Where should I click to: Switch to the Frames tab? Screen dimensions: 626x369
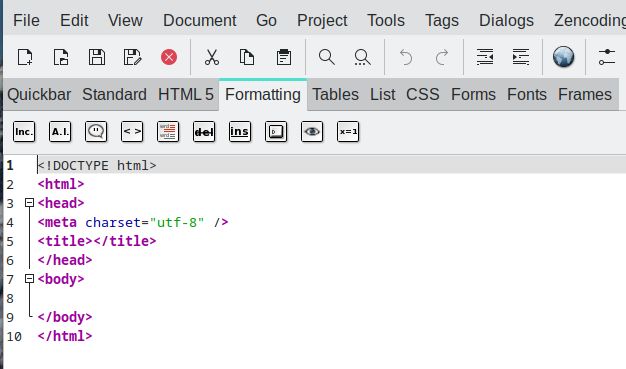point(585,95)
